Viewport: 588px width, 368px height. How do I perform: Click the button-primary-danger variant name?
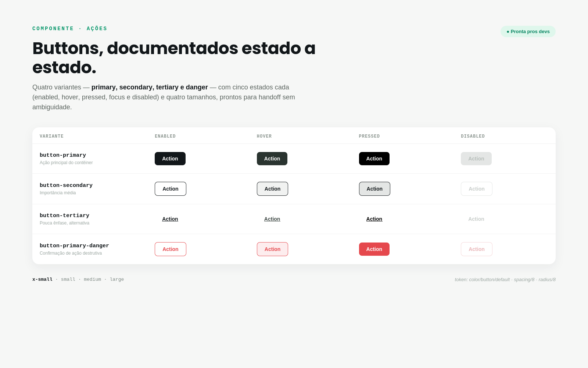pyautogui.click(x=74, y=246)
